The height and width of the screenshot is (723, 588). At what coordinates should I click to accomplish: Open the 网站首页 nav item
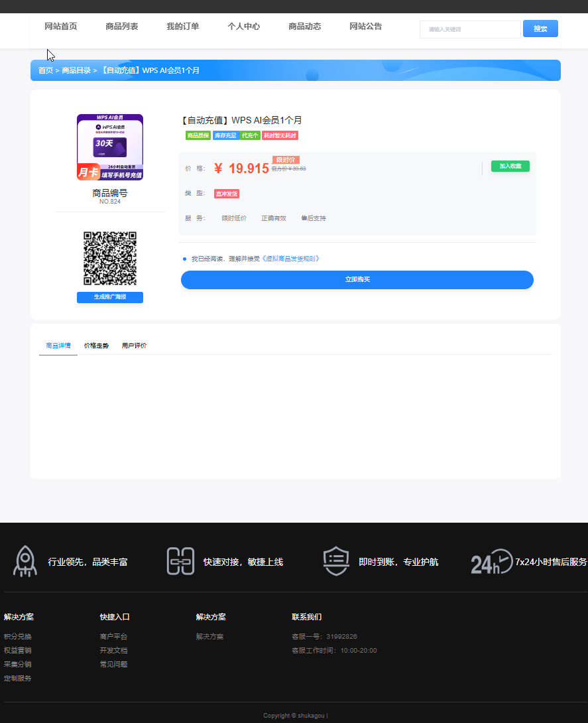(61, 27)
